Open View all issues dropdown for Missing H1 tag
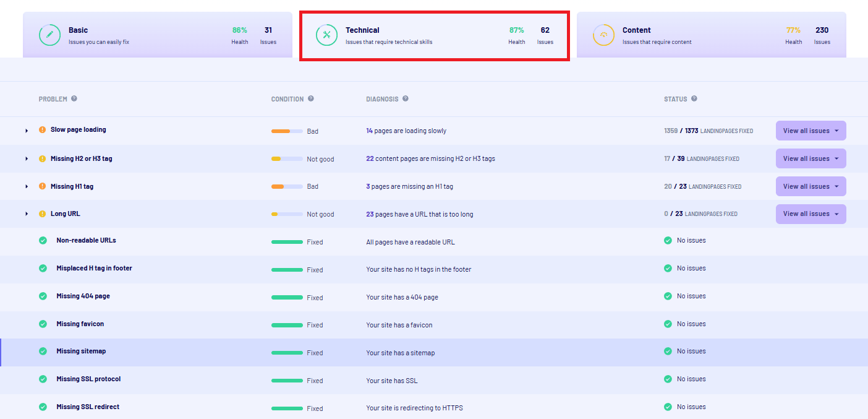Screen dimensions: 868x419 pos(811,186)
